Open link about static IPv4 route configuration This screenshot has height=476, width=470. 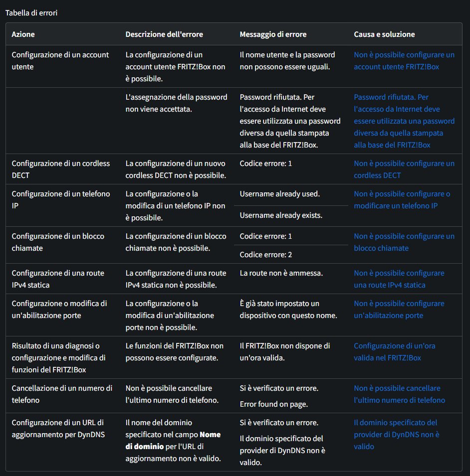tap(399, 279)
